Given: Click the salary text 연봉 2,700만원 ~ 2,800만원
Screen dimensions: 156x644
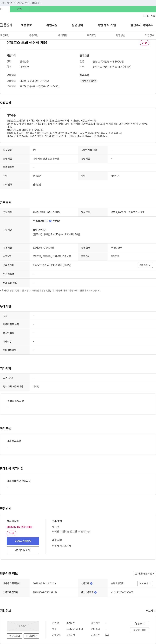Looking at the screenshot, I should coord(108,62).
